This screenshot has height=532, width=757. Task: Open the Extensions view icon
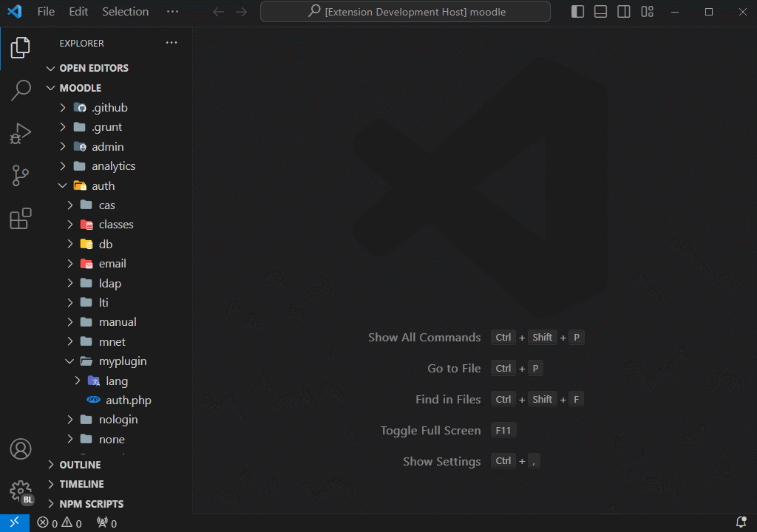(20, 219)
